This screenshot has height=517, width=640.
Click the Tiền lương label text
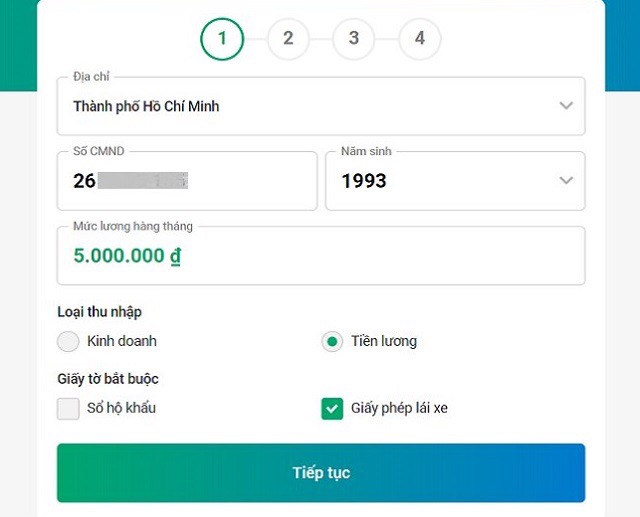click(384, 341)
